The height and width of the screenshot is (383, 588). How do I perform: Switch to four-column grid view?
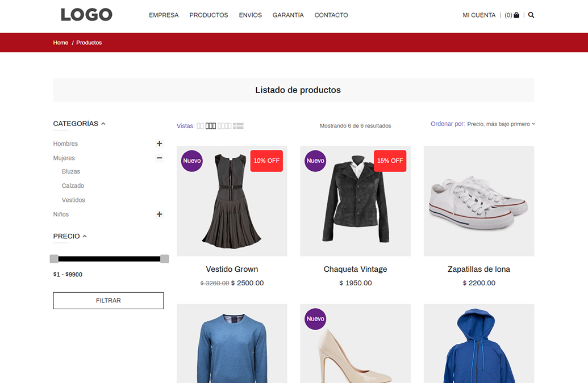click(224, 126)
